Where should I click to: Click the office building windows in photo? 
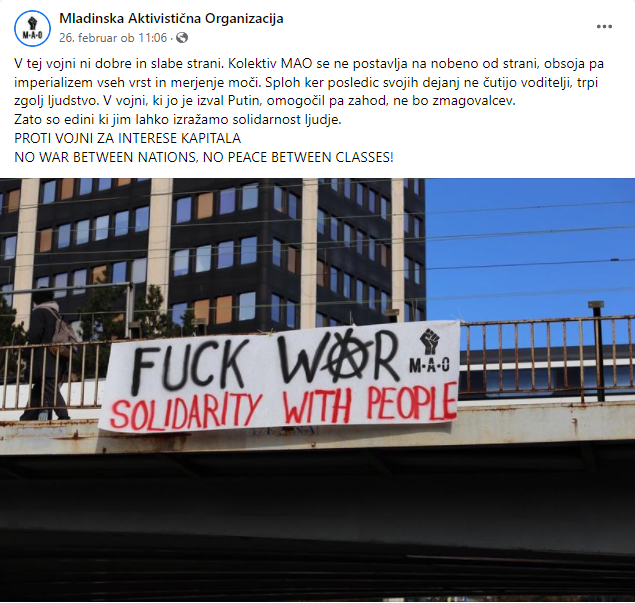coord(211,255)
